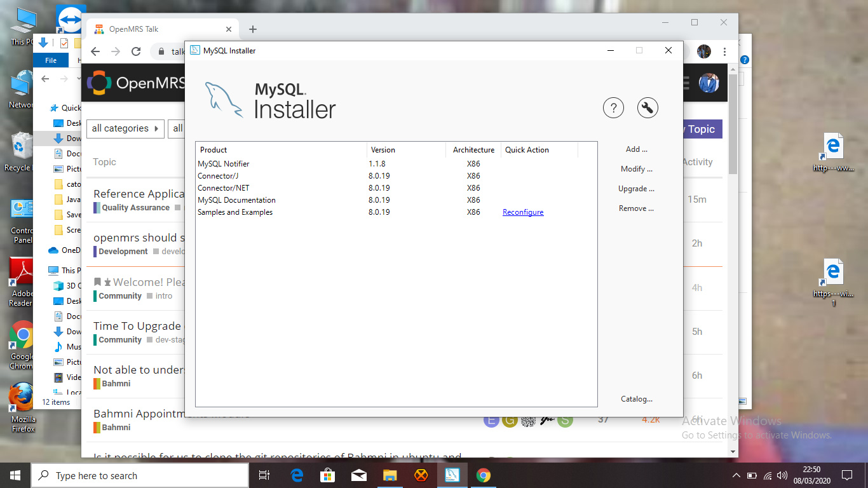This screenshot has width=868, height=488.
Task: Open the http---ww desktop shortcut
Action: (833, 153)
